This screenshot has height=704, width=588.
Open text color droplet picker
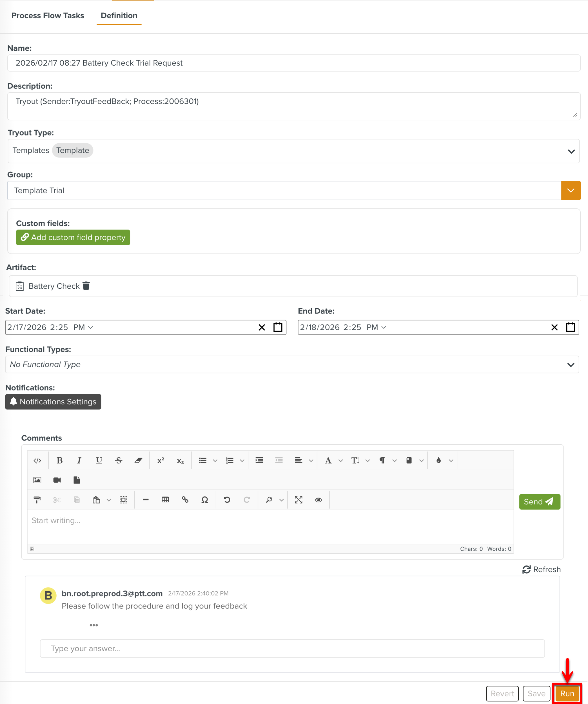coord(438,460)
